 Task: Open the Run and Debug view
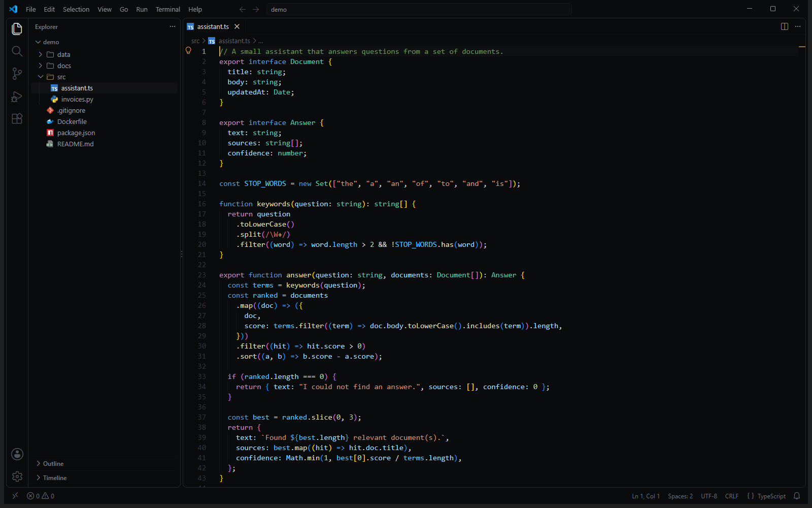(17, 96)
